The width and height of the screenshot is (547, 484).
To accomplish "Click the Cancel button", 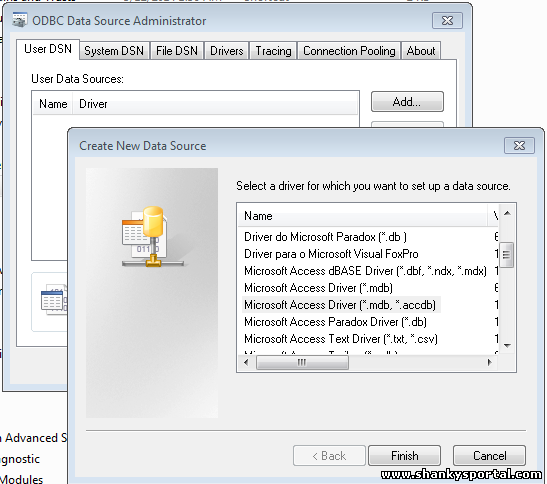I will [489, 455].
